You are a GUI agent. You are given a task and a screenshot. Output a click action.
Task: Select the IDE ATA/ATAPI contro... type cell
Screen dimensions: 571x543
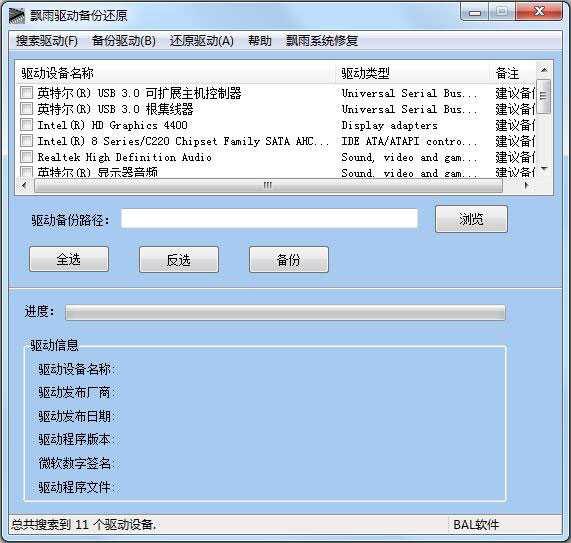409,141
